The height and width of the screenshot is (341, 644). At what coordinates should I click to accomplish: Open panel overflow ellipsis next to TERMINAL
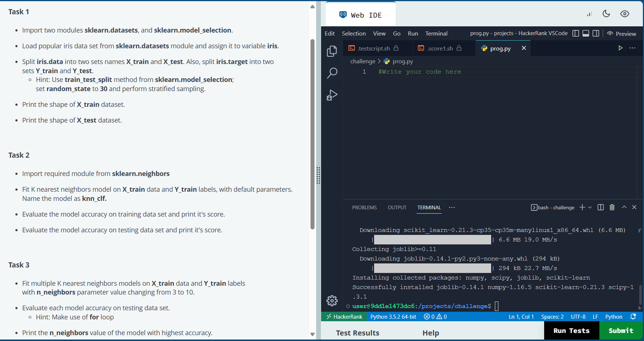[x=452, y=207]
